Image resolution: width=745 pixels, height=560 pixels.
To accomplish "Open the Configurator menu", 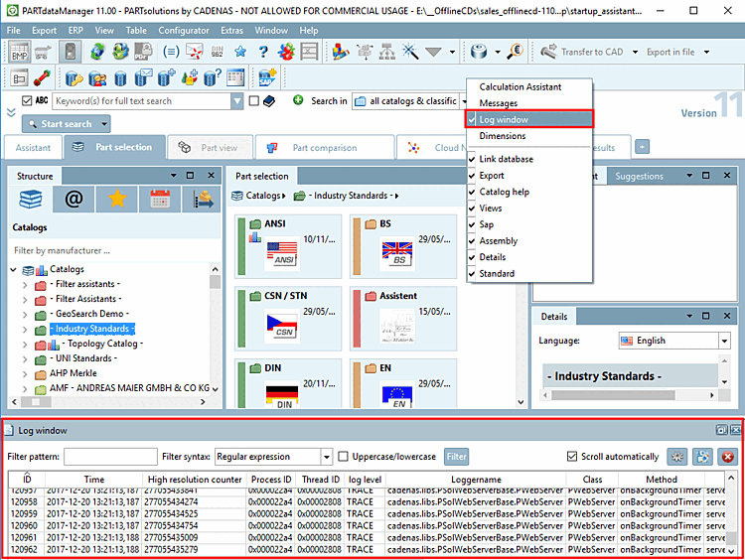I will tap(184, 31).
